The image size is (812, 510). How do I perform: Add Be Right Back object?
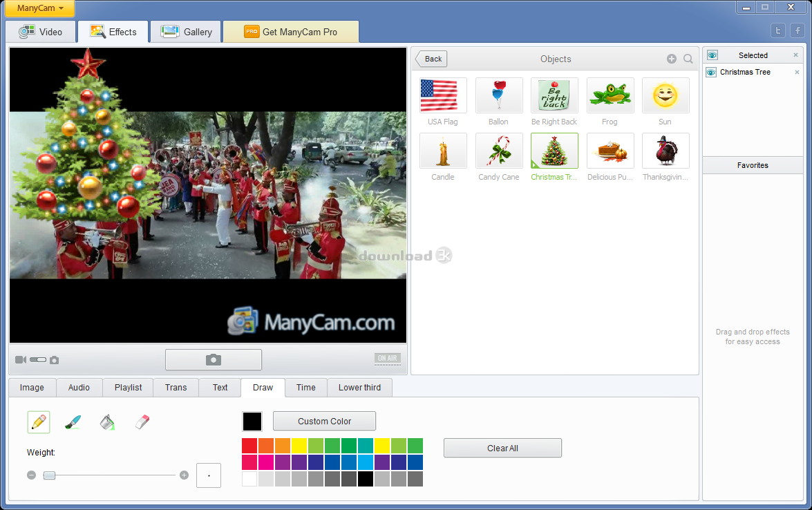coord(554,95)
